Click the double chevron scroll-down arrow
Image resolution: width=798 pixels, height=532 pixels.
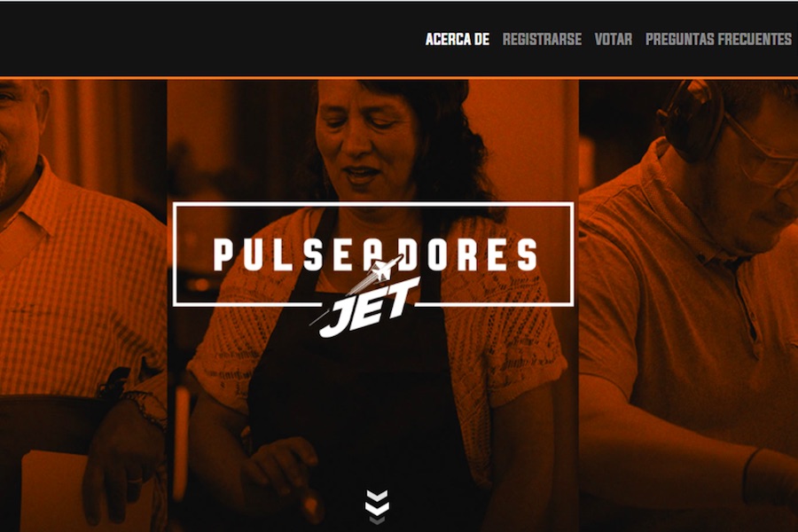[x=377, y=507]
